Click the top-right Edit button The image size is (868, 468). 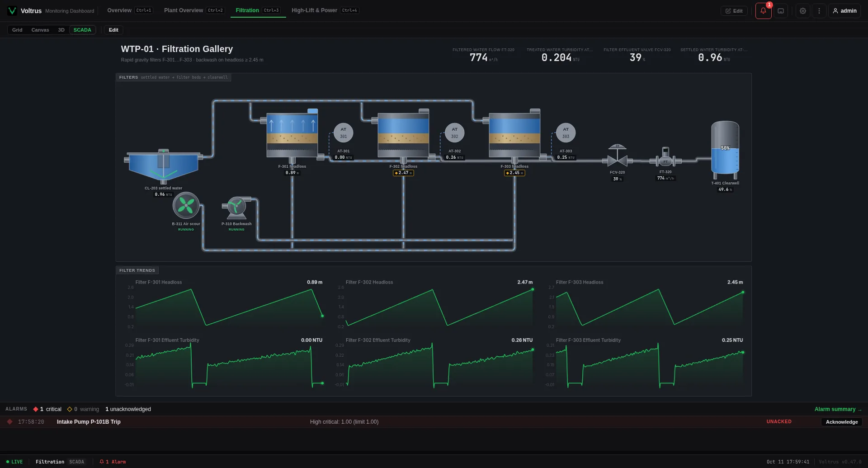734,11
